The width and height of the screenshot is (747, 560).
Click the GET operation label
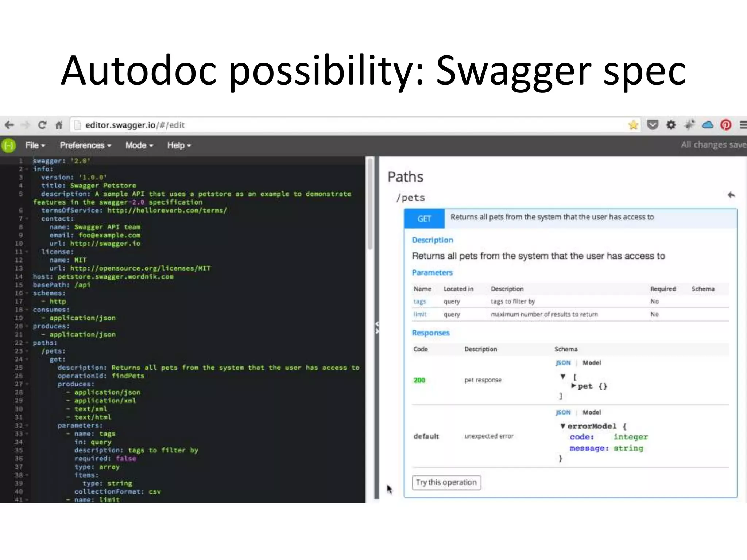click(424, 219)
